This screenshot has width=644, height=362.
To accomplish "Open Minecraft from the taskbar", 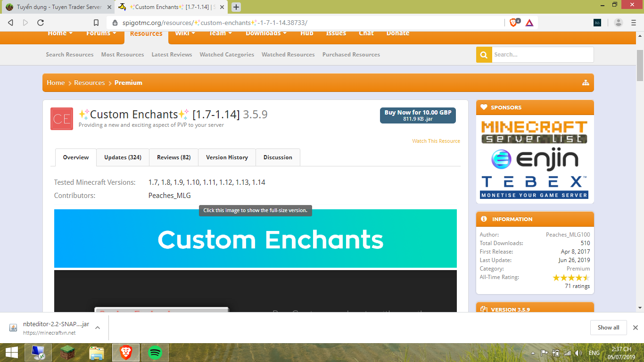I will coord(67,353).
